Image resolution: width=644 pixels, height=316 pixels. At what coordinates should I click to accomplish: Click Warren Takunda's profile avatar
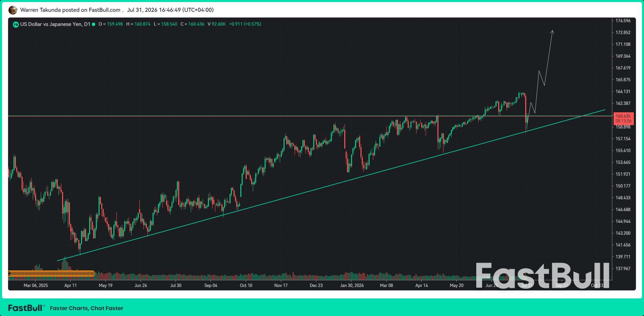[13, 10]
